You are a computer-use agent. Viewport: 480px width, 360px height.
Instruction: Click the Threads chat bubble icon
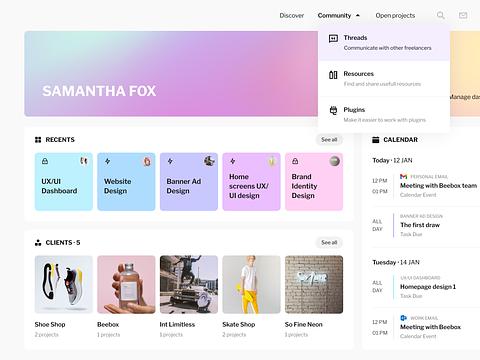(333, 39)
